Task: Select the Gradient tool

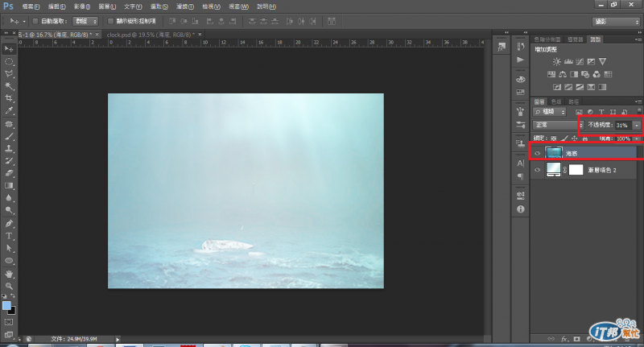Action: click(x=9, y=186)
